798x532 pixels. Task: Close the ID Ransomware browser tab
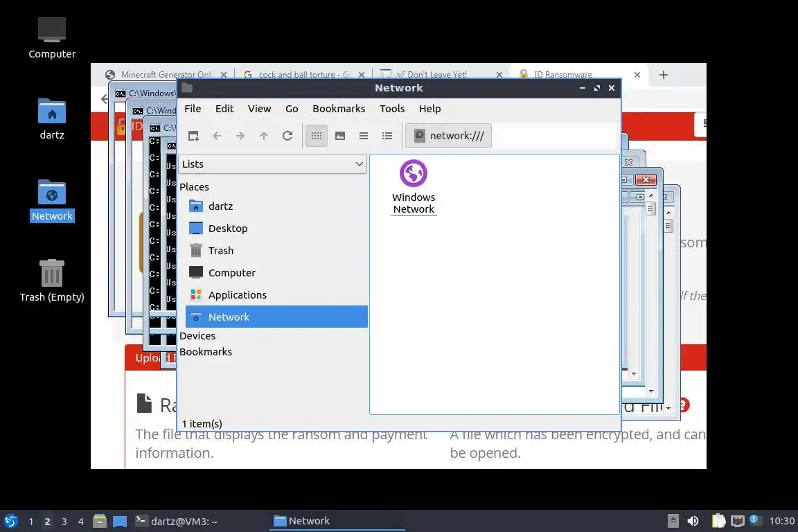point(637,75)
